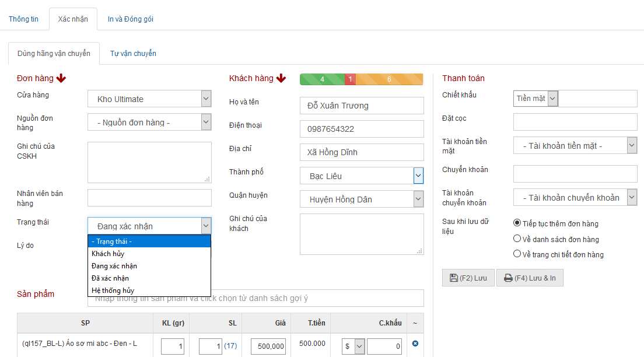Open the Tiền mặt discount type dropdown
The width and height of the screenshot is (644, 357).
click(x=536, y=99)
